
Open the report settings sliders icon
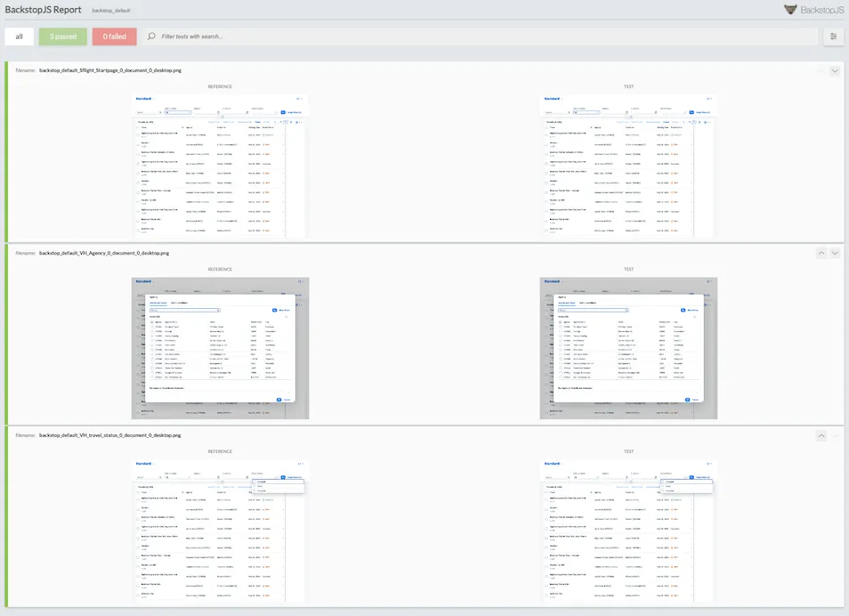[x=834, y=36]
